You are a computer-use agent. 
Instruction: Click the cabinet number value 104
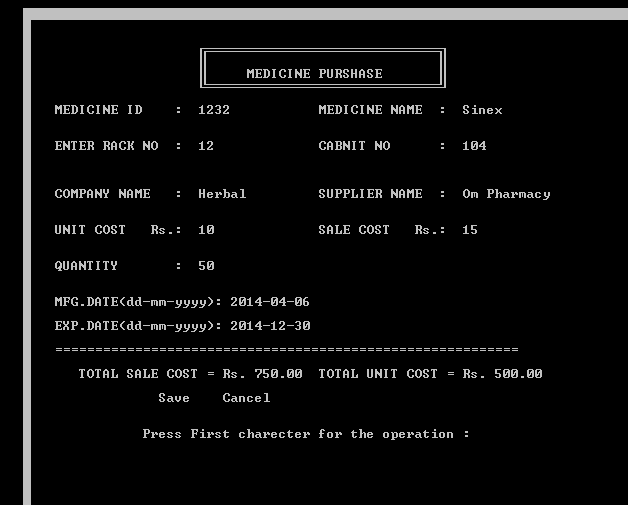pyautogui.click(x=474, y=146)
